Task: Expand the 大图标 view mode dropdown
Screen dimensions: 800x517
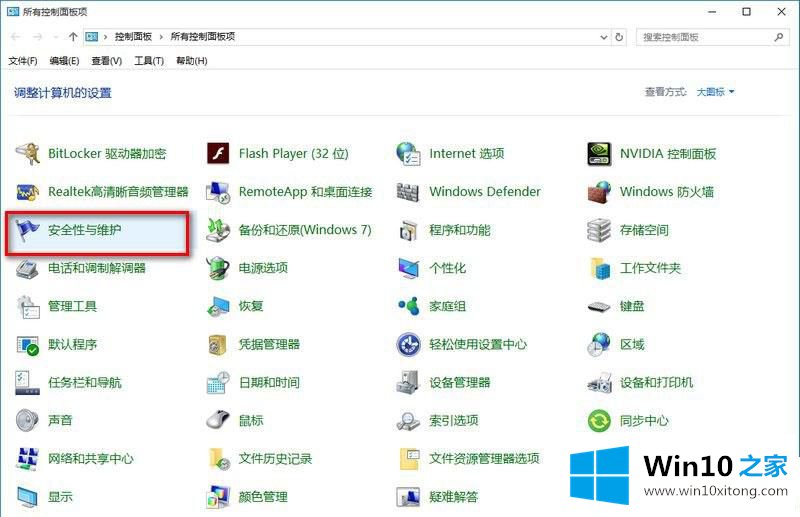Action: [715, 92]
